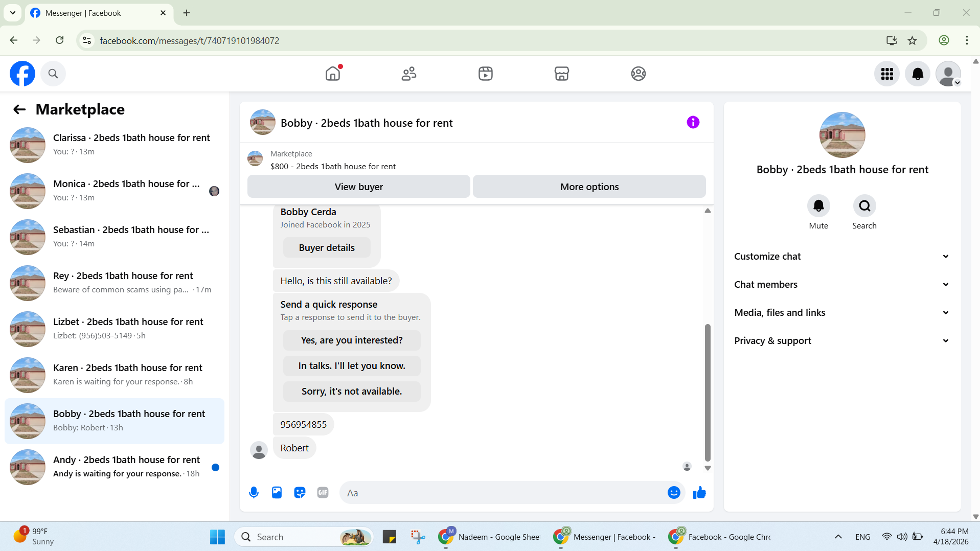Open Lizbet's house for rent conversation
This screenshot has height=551, width=980.
tap(115, 329)
